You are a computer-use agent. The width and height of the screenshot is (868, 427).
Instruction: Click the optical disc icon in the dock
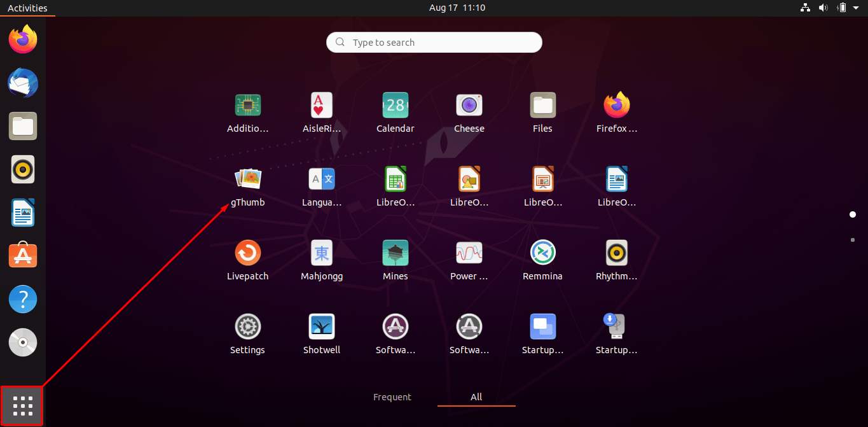(23, 342)
